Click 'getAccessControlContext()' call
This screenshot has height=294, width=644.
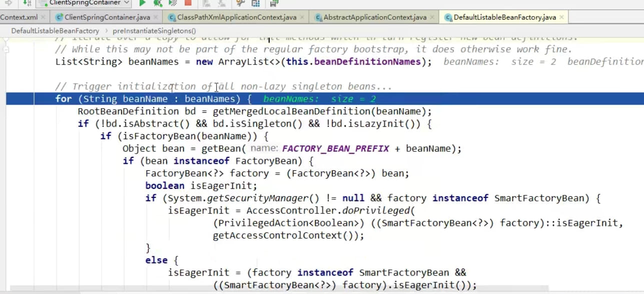click(x=285, y=235)
